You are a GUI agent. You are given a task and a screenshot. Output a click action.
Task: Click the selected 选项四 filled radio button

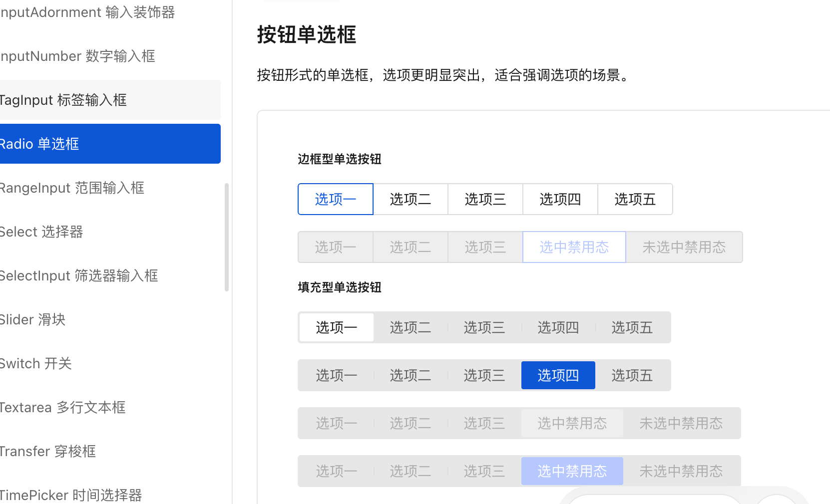coord(558,375)
